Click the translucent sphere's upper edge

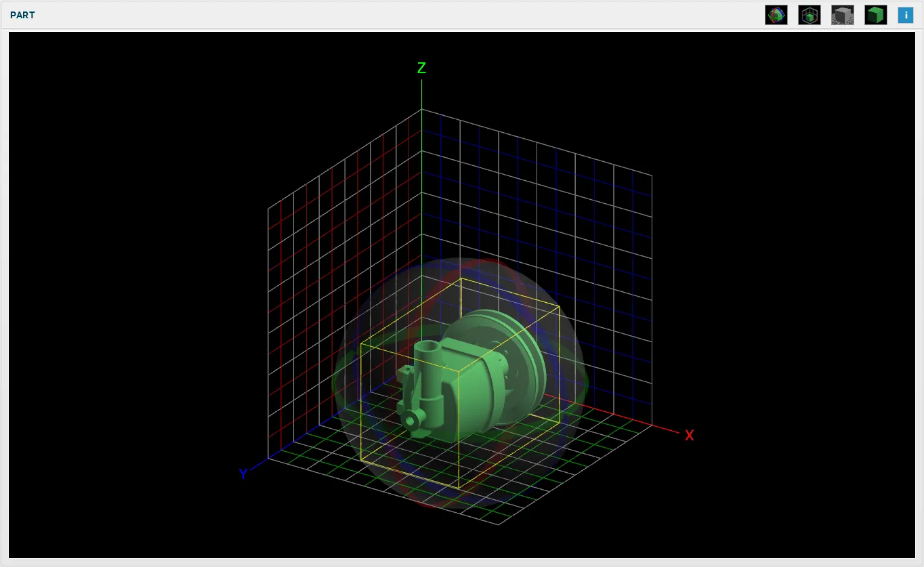pos(461,258)
